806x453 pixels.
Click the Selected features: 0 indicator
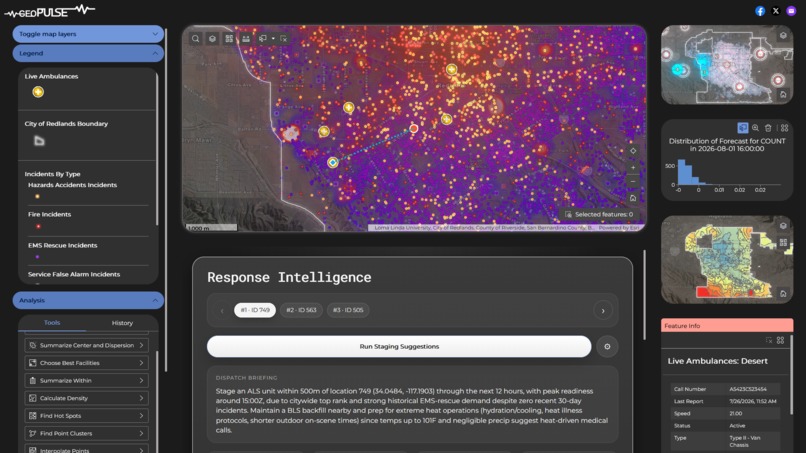pos(599,214)
